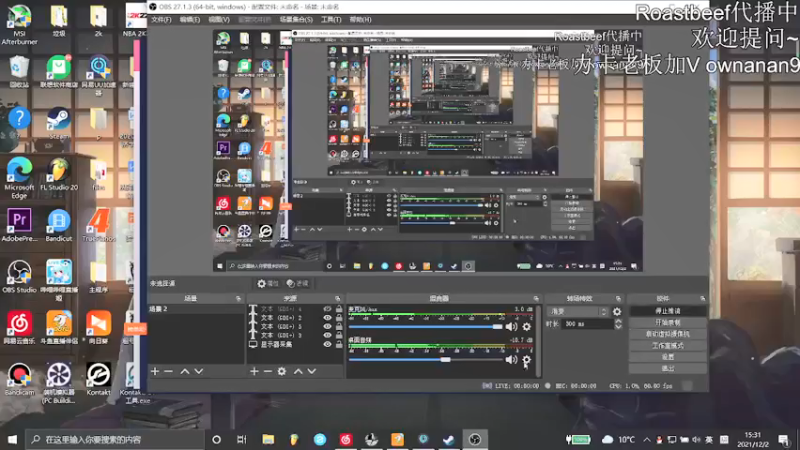This screenshot has height=450, width=800.
Task: Mute the microphone audio channel
Action: pyautogui.click(x=511, y=327)
